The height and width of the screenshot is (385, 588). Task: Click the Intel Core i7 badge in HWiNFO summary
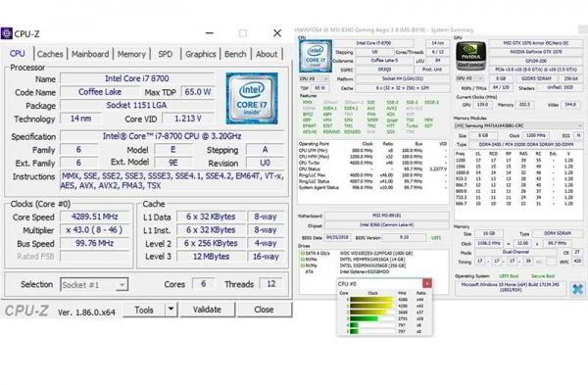[316, 56]
